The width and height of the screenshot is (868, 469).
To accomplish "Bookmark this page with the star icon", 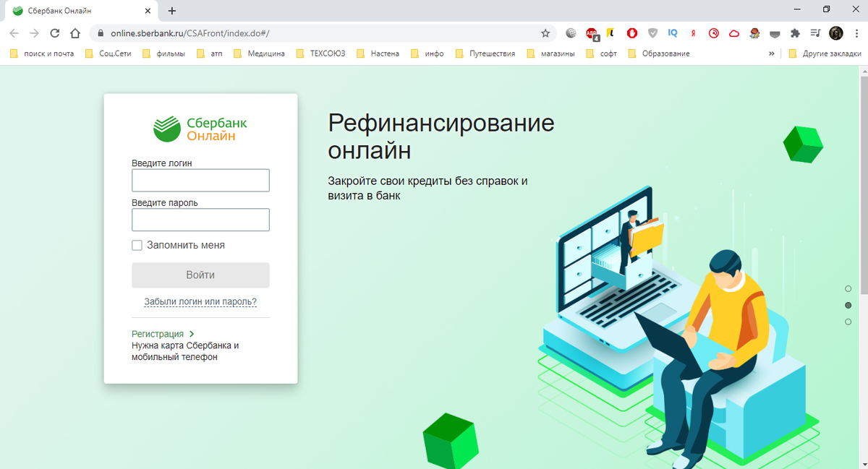I will coord(545,33).
